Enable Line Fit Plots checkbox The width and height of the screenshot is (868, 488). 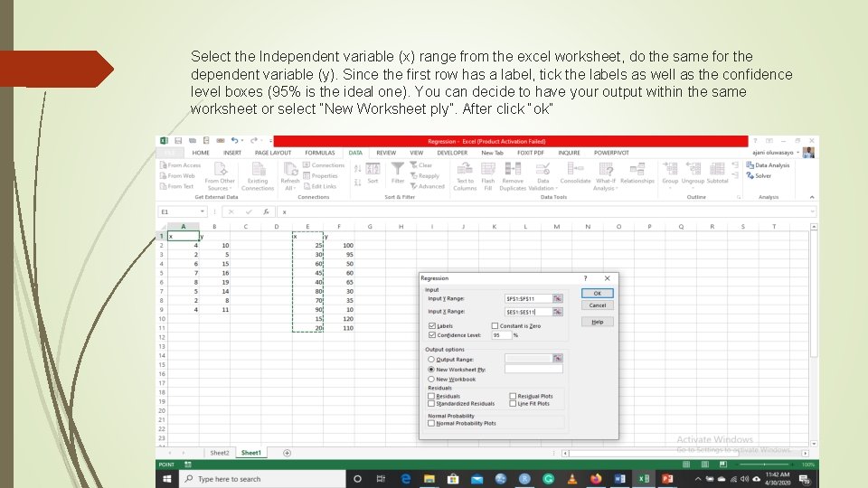[x=513, y=403]
